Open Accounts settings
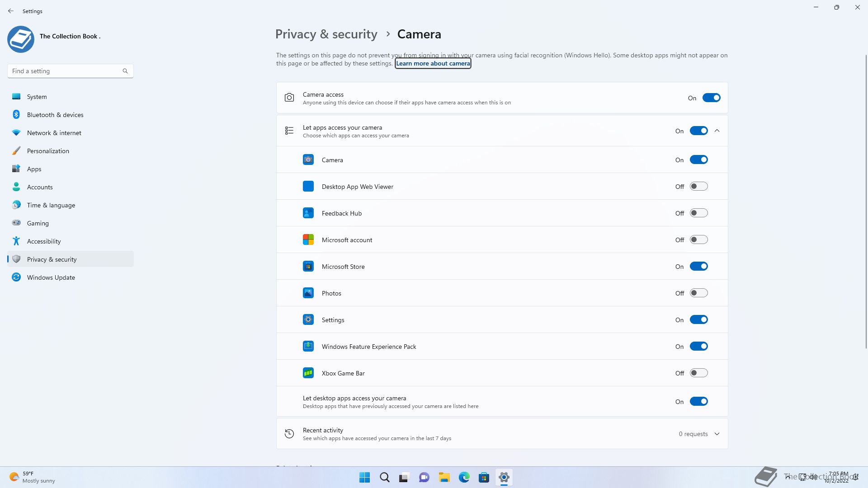The height and width of the screenshot is (488, 868). click(x=71, y=187)
